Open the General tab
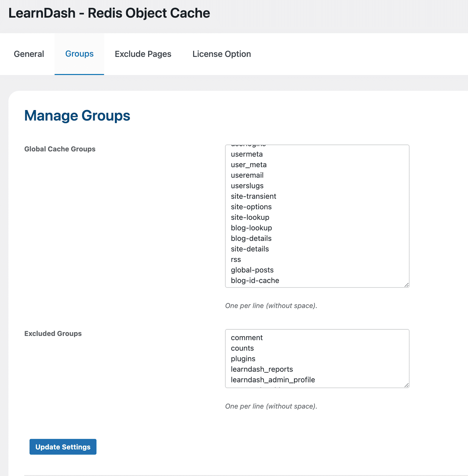The width and height of the screenshot is (468, 476). [x=29, y=54]
